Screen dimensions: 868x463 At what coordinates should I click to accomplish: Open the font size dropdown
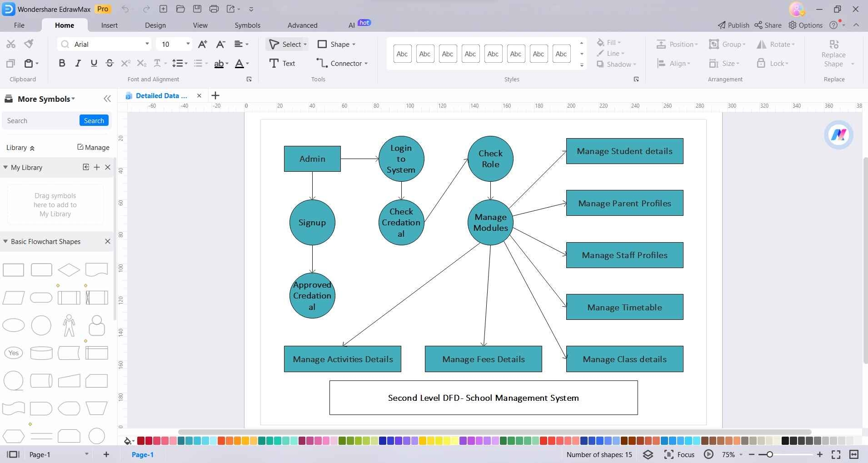pyautogui.click(x=188, y=44)
